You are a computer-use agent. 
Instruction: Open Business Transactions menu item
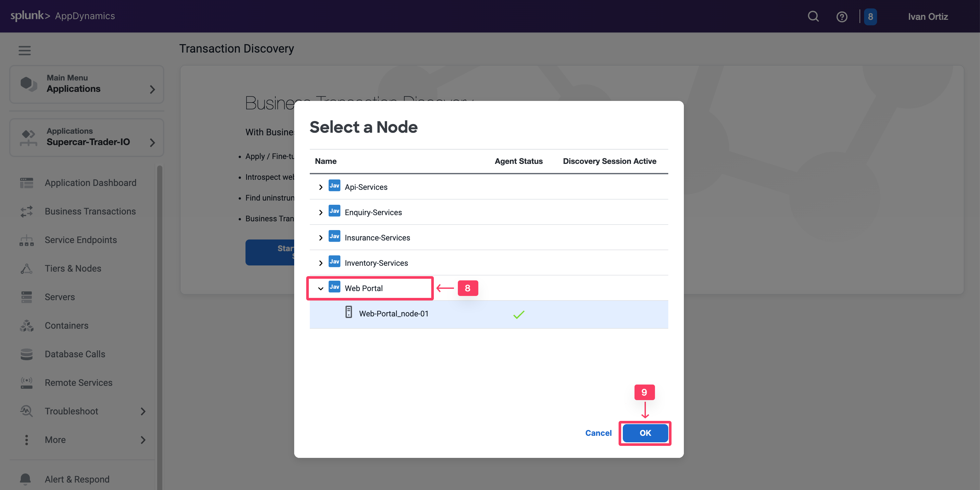(90, 211)
